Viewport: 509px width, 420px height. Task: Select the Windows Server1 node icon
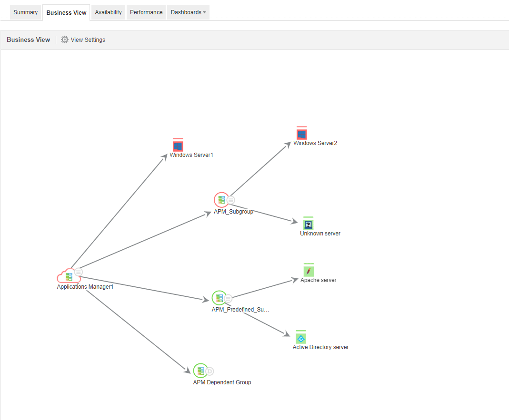pyautogui.click(x=178, y=146)
